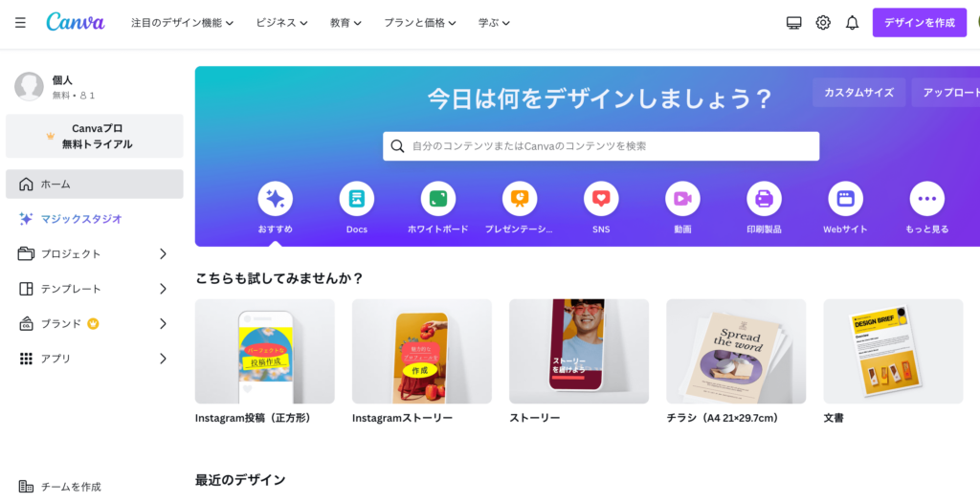980x502 pixels.
Task: Click the Docs category icon
Action: [357, 199]
